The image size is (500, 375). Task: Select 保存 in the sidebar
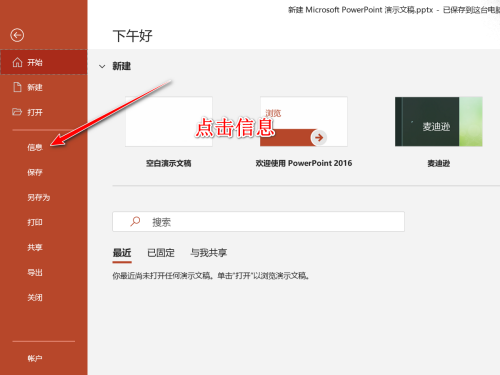point(35,172)
